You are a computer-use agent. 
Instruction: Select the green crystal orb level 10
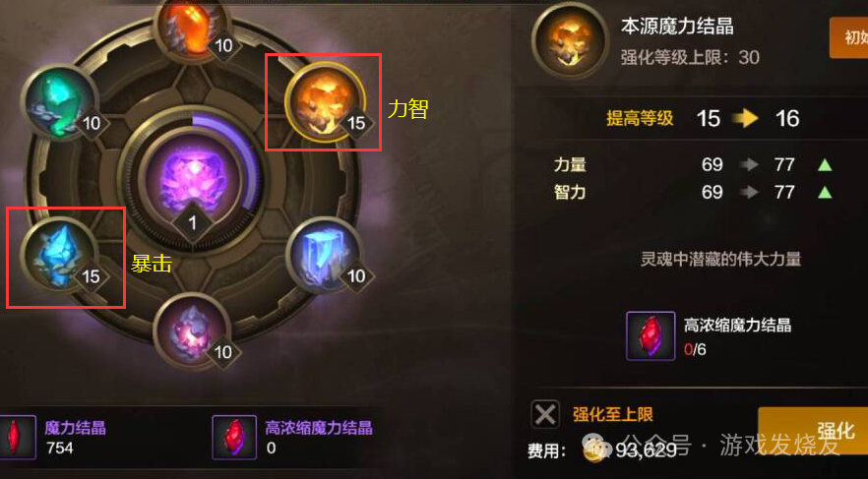60,101
